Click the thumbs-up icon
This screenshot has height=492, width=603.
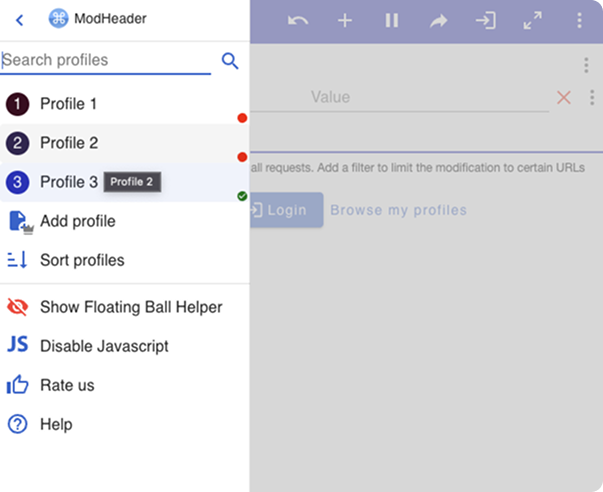click(x=17, y=384)
